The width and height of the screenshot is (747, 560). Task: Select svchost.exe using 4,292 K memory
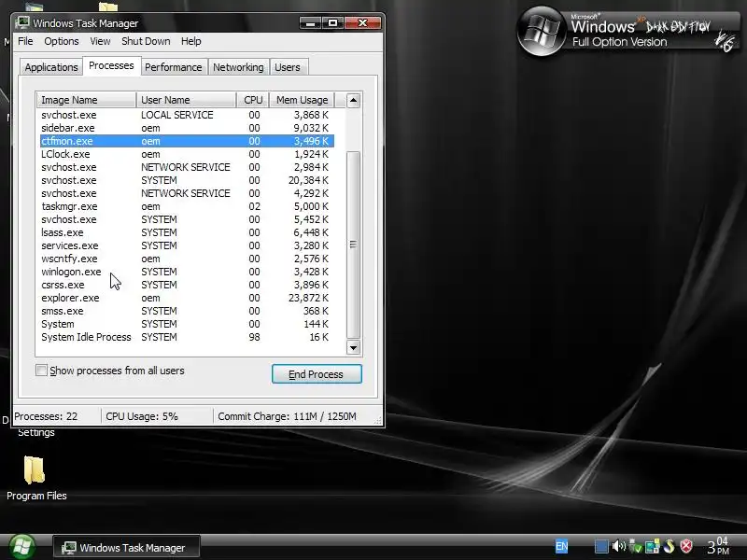[x=187, y=193]
